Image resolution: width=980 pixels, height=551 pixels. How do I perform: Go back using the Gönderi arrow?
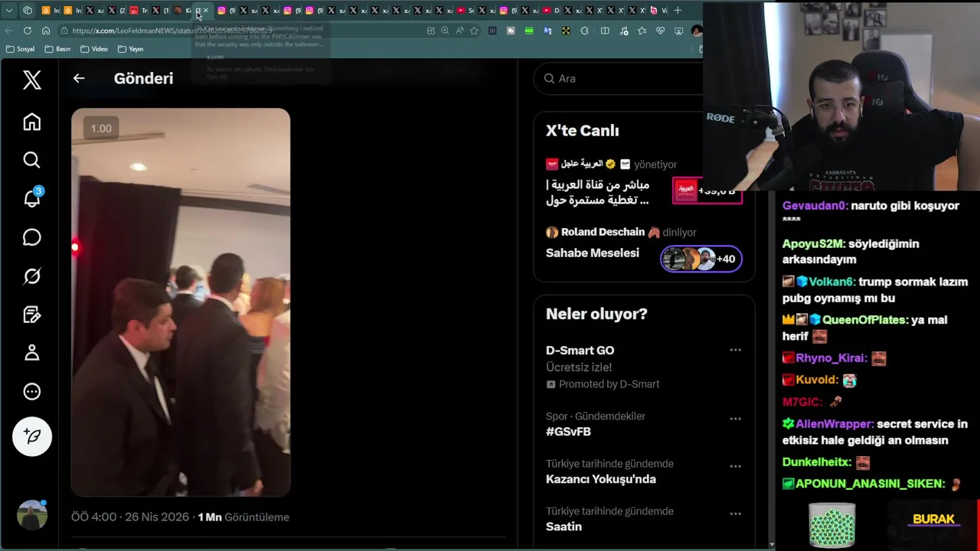tap(79, 78)
